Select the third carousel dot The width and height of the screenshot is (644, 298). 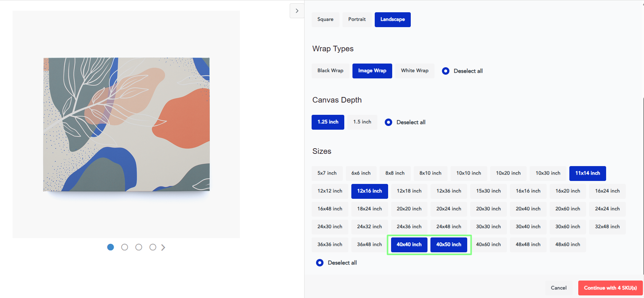[139, 247]
